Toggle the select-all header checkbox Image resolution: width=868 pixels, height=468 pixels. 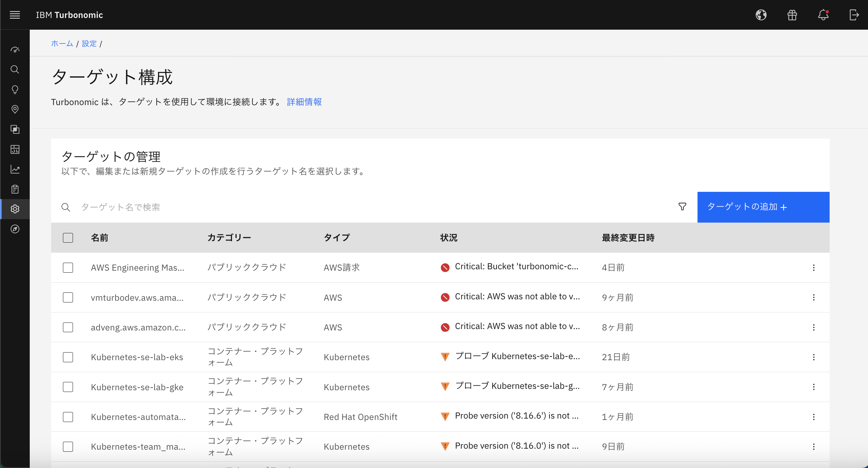68,238
